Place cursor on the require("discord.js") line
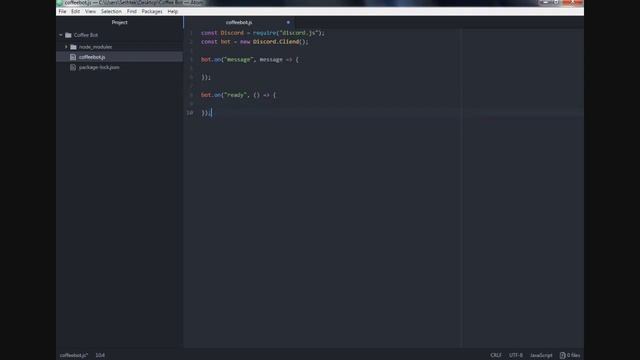Image resolution: width=640 pixels, height=360 pixels. tap(263, 33)
